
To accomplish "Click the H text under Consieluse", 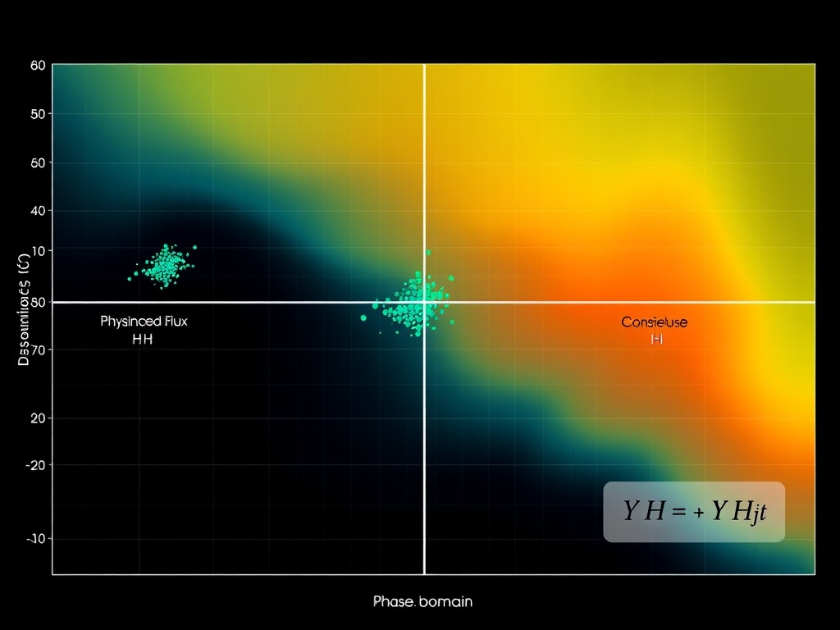I will pos(655,339).
